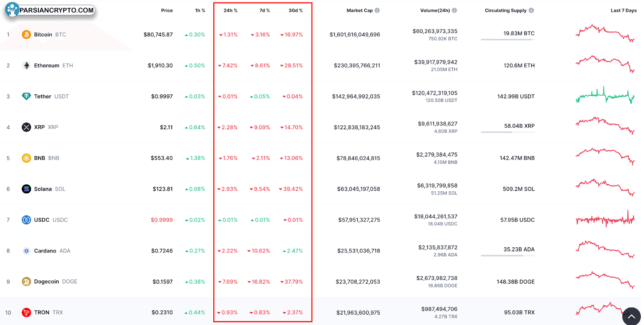Image resolution: width=644 pixels, height=325 pixels.
Task: Open the Dogecoin DOGE coin page link
Action: (x=56, y=282)
